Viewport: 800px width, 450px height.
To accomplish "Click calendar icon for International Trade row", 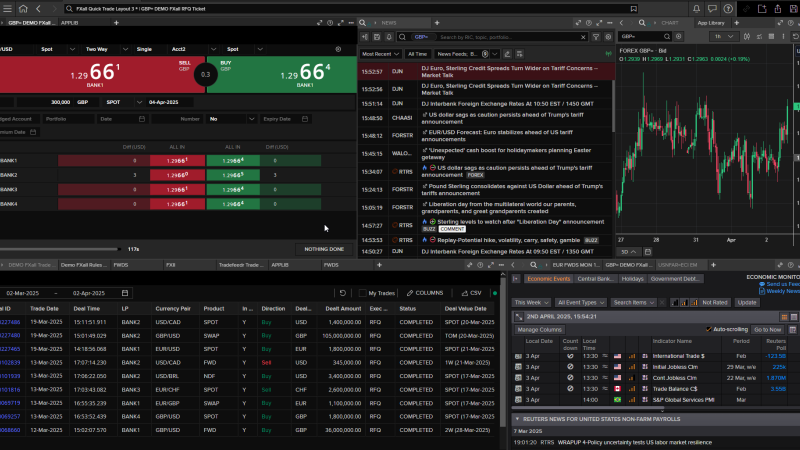I will point(518,355).
